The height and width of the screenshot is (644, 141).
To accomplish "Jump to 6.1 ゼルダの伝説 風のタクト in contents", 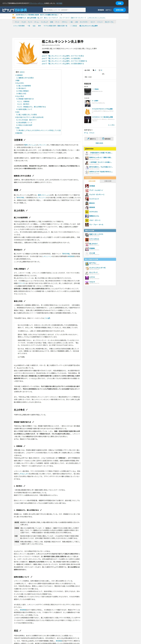I will tap(26, 120).
